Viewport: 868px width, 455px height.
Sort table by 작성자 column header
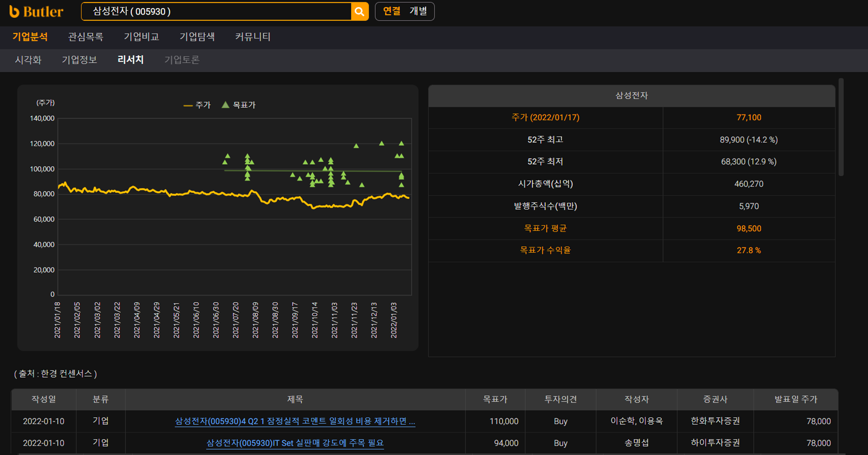[x=636, y=399]
